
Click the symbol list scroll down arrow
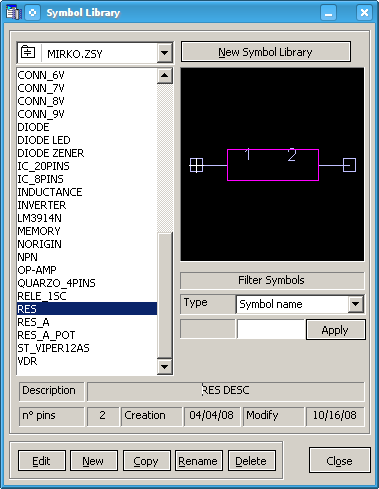165,367
